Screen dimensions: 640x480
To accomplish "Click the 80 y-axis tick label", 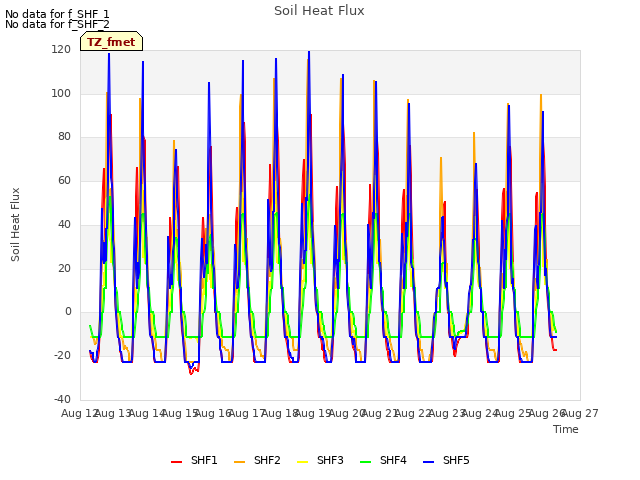I will click(x=64, y=137).
